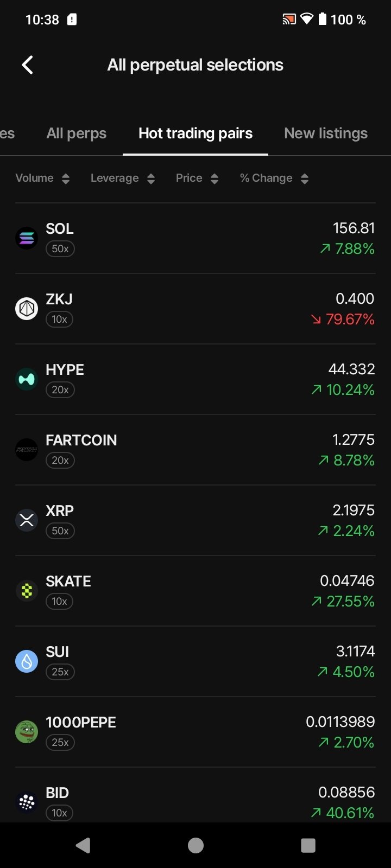The height and width of the screenshot is (868, 391).
Task: Select the Hot trading pairs tab
Action: [195, 133]
